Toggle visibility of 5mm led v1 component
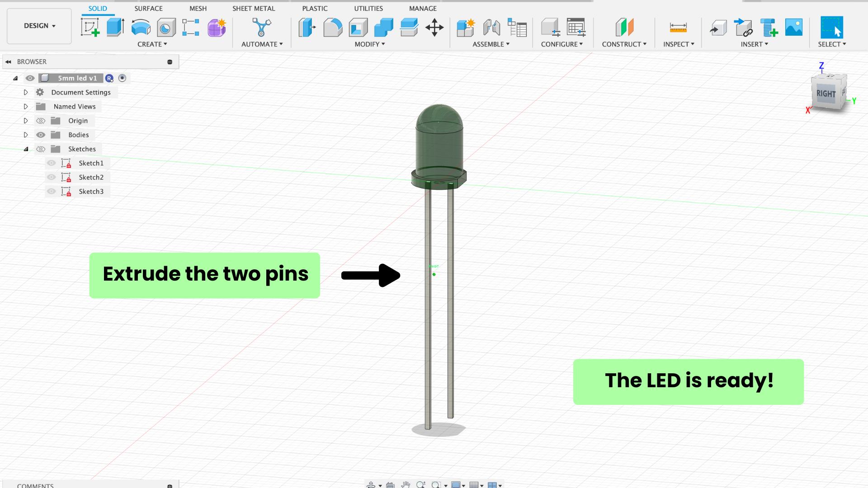Viewport: 868px width, 488px height. coord(30,78)
